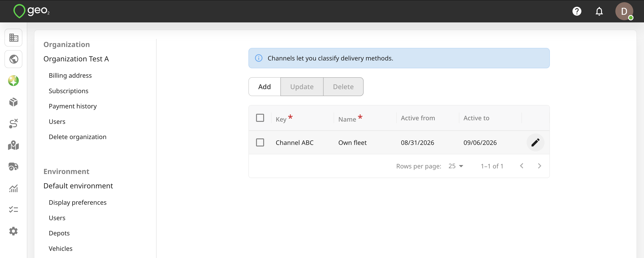644x258 pixels.
Task: Open the settings gear icon in sidebar
Action: [x=13, y=231]
